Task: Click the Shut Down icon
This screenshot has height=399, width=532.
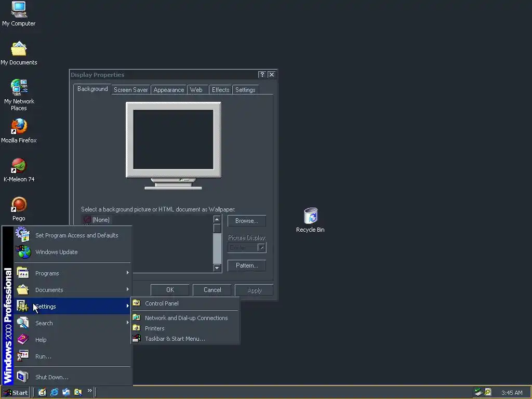Action: [x=23, y=377]
